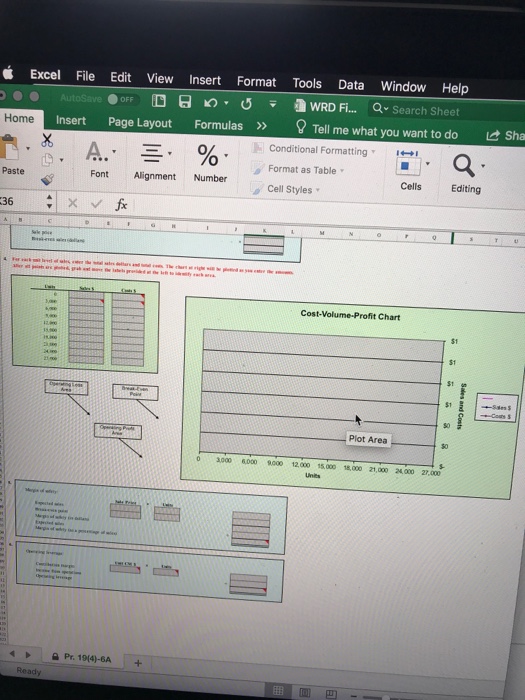Show more ribbon tabs with chevron
Image resolution: width=525 pixels, height=700 pixels.
(x=262, y=126)
